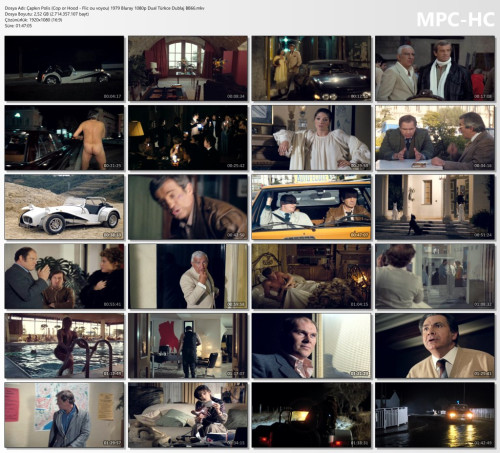Choose the car headlights on wet road thumbnail
500x453 pixels.
pyautogui.click(x=435, y=415)
